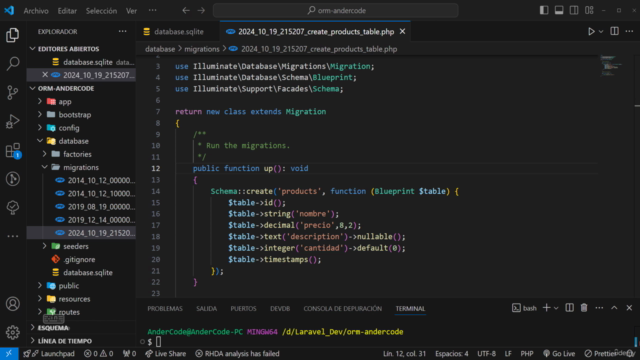Open the Editar menu
This screenshot has height=360, width=640.
click(67, 11)
